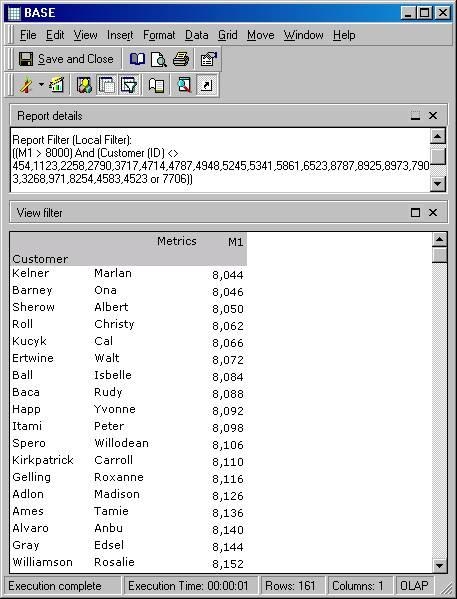The width and height of the screenshot is (457, 599).
Task: Click the pencil drilling tool icon
Action: point(26,85)
